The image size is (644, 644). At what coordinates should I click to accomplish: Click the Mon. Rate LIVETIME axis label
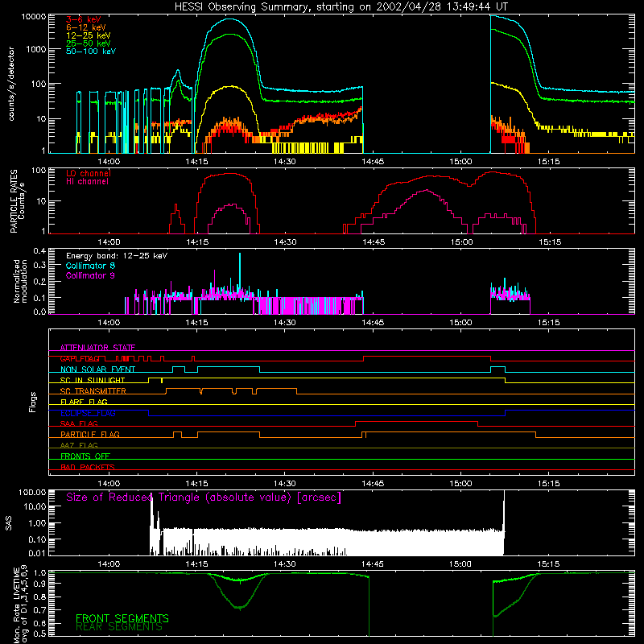[x=20, y=604]
